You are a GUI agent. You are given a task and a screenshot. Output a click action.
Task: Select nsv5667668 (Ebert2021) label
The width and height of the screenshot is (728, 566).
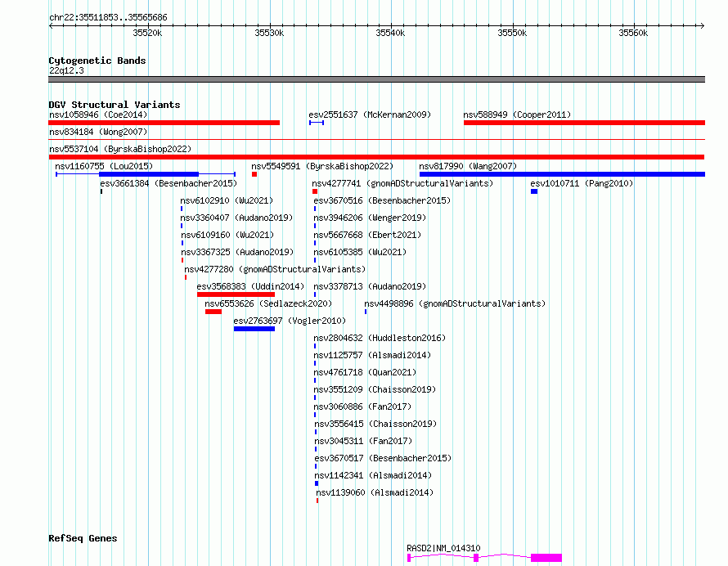[x=367, y=235]
